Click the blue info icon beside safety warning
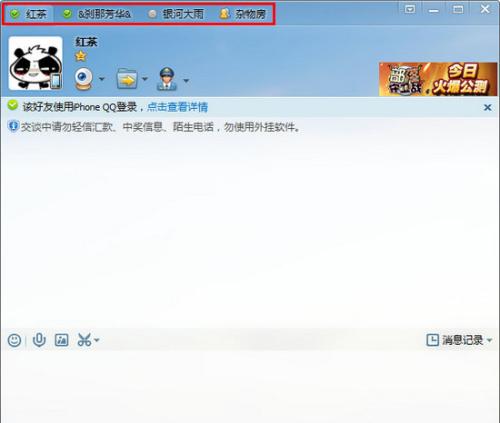 click(x=13, y=126)
